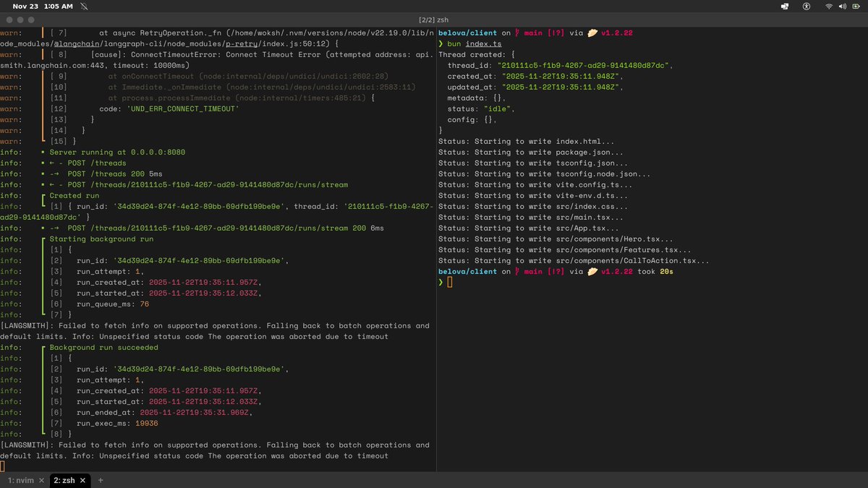Click the 'run_exec_ms: 19936' entry
868x488 pixels.
click(117, 424)
